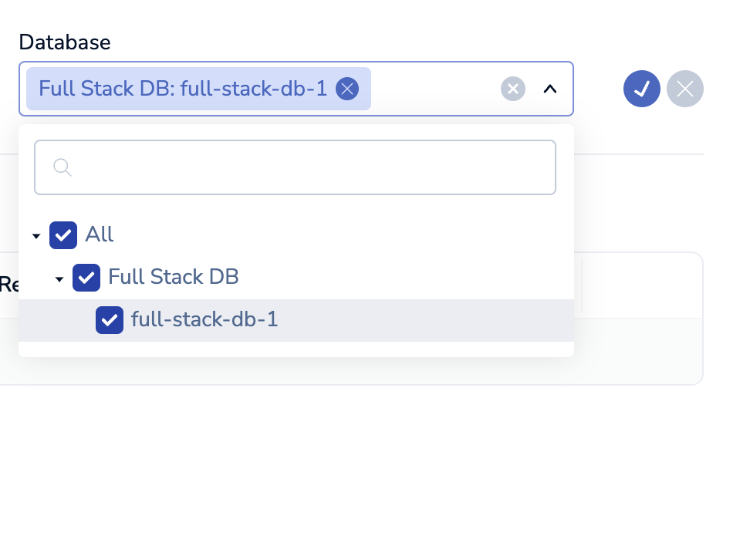Remove the full-stack-db-1 chip via its X
750x560 pixels.
click(x=347, y=89)
